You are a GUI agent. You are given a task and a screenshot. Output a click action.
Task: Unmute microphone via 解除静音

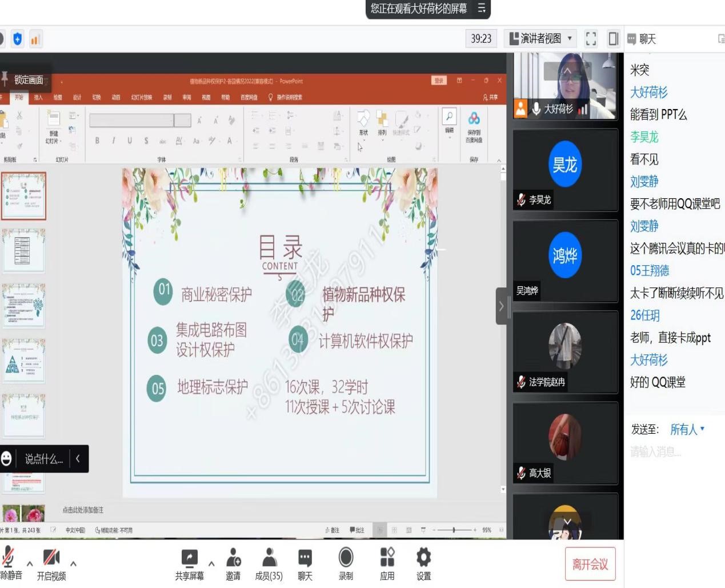pos(8,558)
